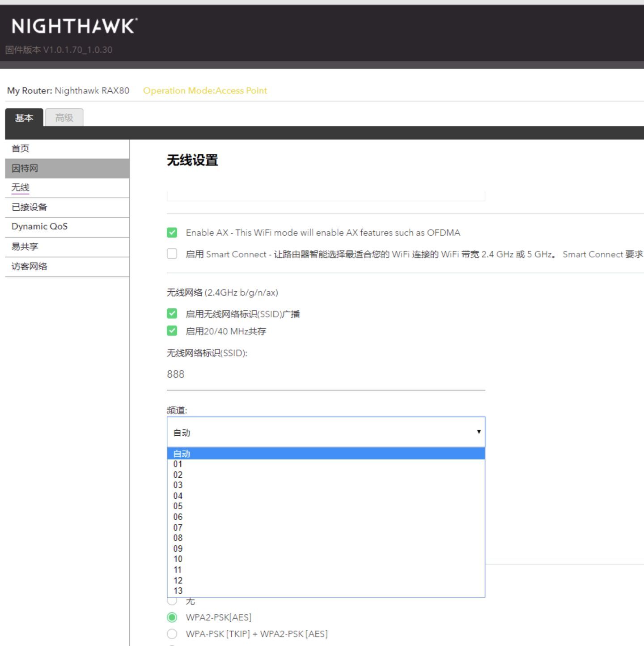Enable the Smart Connect checkbox

[172, 254]
